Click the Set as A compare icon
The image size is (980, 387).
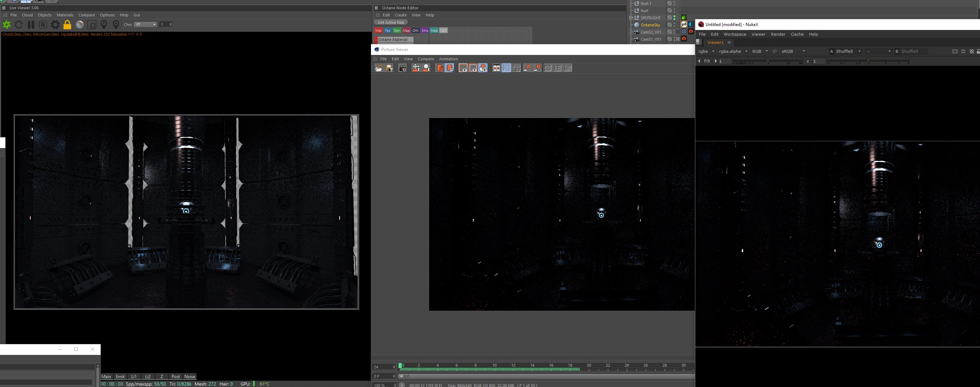tap(527, 68)
